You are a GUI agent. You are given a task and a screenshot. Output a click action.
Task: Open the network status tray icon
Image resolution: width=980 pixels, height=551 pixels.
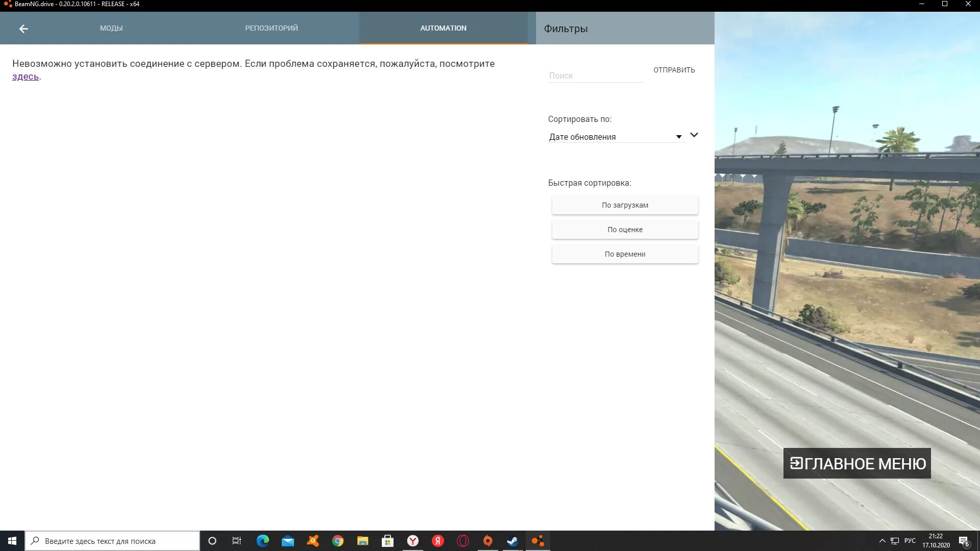tap(895, 541)
